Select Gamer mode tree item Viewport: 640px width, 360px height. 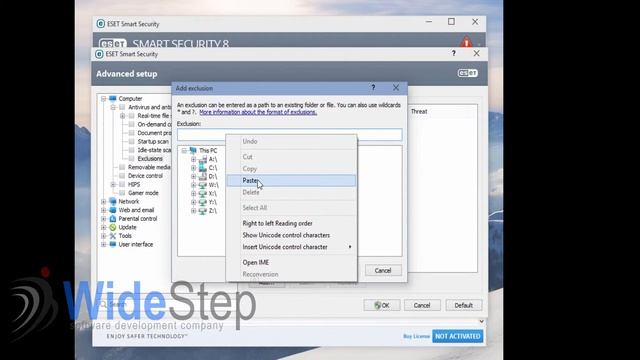[x=143, y=193]
